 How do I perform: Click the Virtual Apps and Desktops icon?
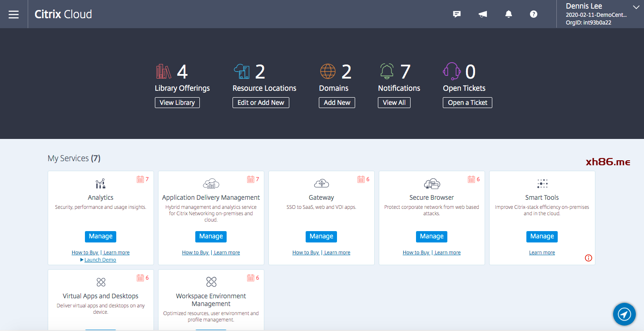pyautogui.click(x=101, y=282)
